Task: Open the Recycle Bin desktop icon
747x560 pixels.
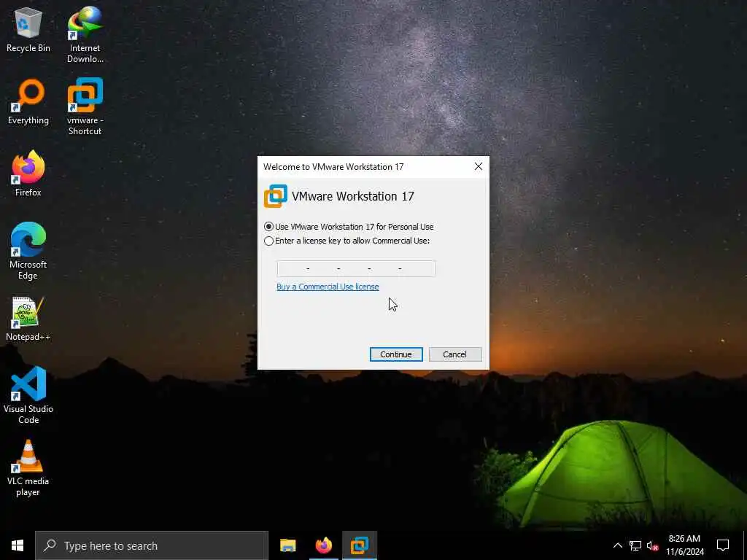Action: pyautogui.click(x=28, y=29)
